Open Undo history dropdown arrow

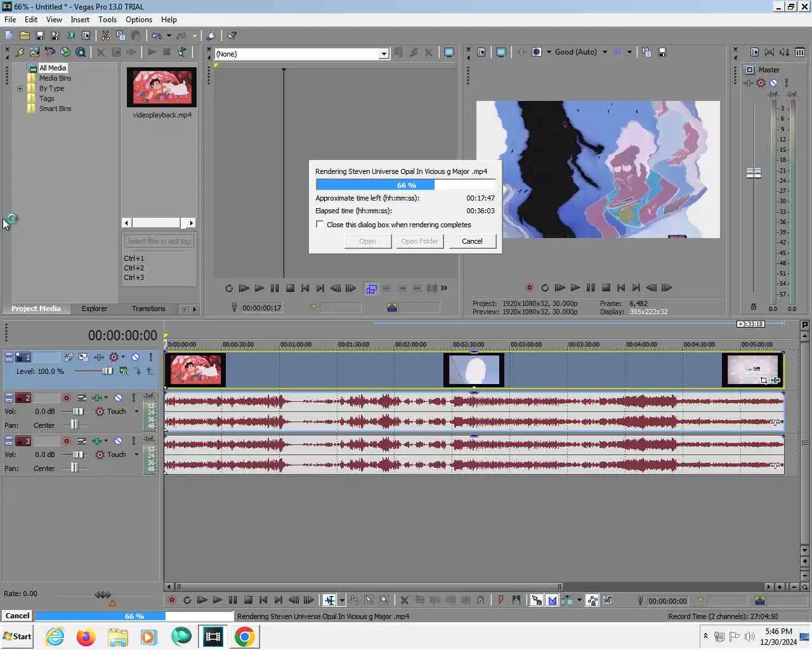pyautogui.click(x=169, y=36)
